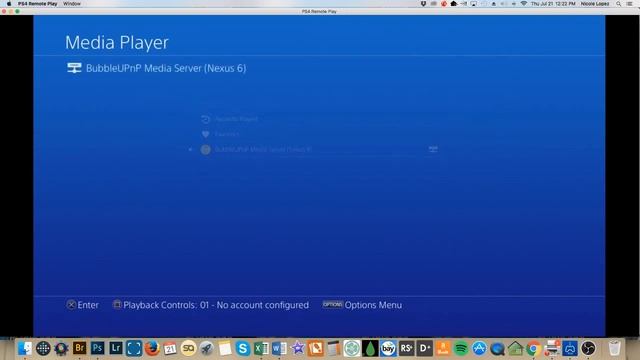
Task: Open Adobe Bridge from the dock
Action: click(x=79, y=348)
